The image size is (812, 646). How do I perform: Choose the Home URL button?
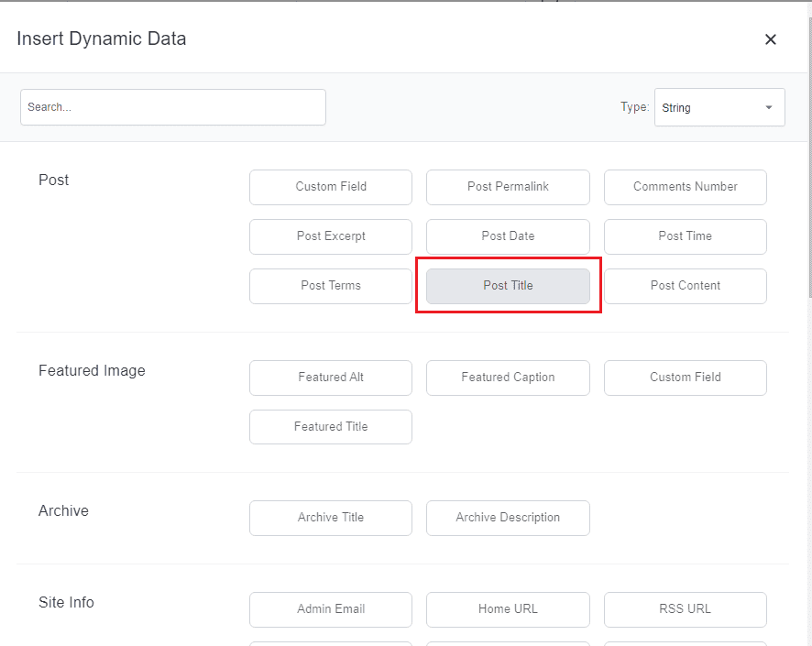tap(508, 609)
